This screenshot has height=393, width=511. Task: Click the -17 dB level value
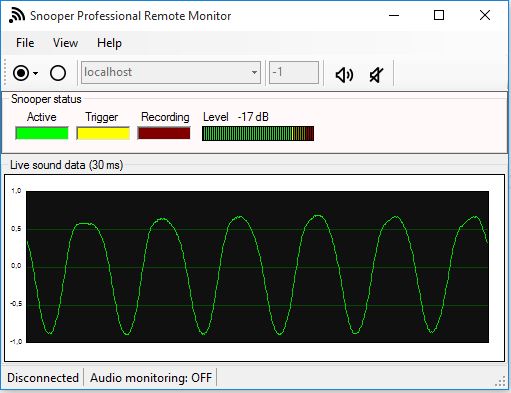point(253,117)
